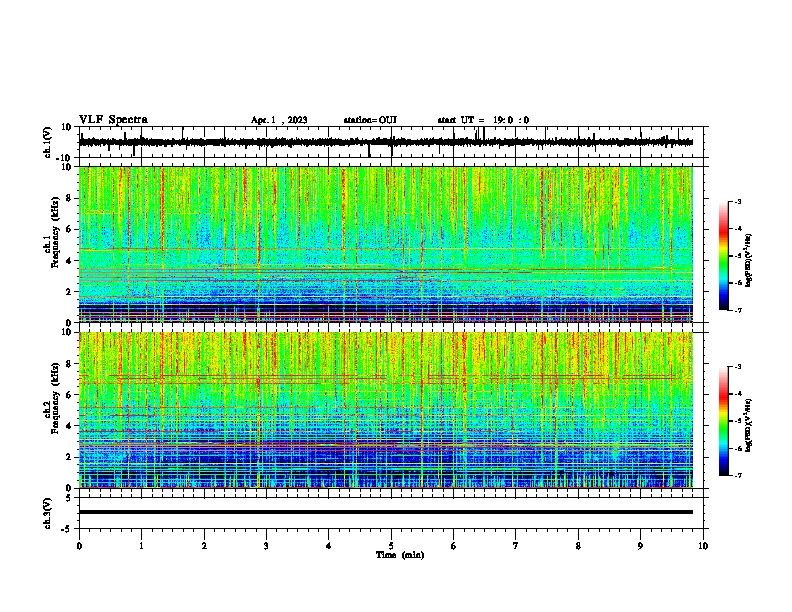Click the "8" kHz tick of ch.2 spectrogram
Screen dimensions: 792x612
click(x=70, y=364)
